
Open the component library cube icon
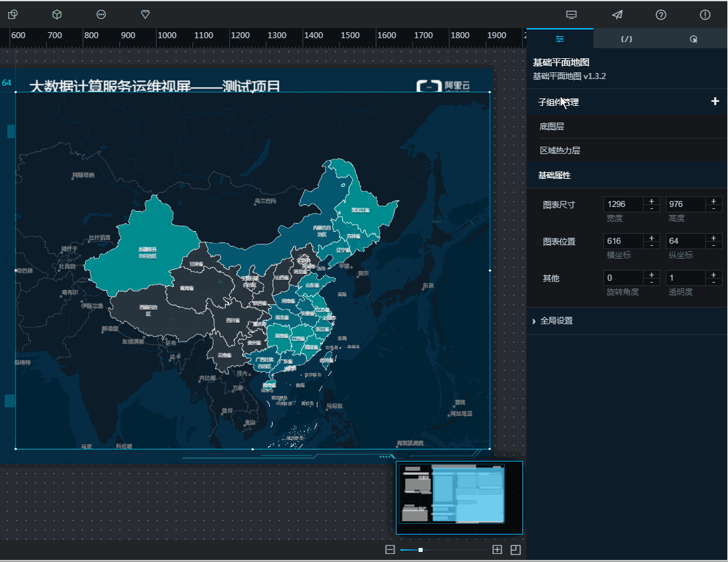[x=56, y=14]
